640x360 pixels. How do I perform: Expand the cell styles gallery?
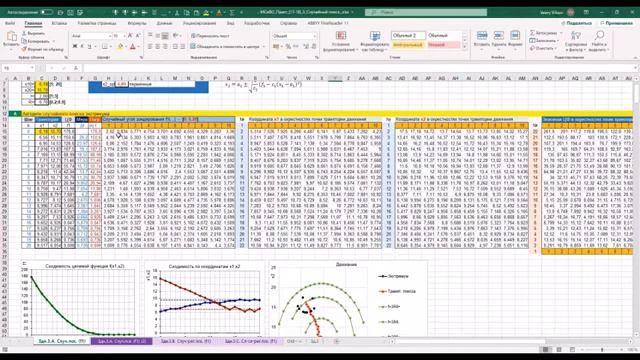point(464,47)
